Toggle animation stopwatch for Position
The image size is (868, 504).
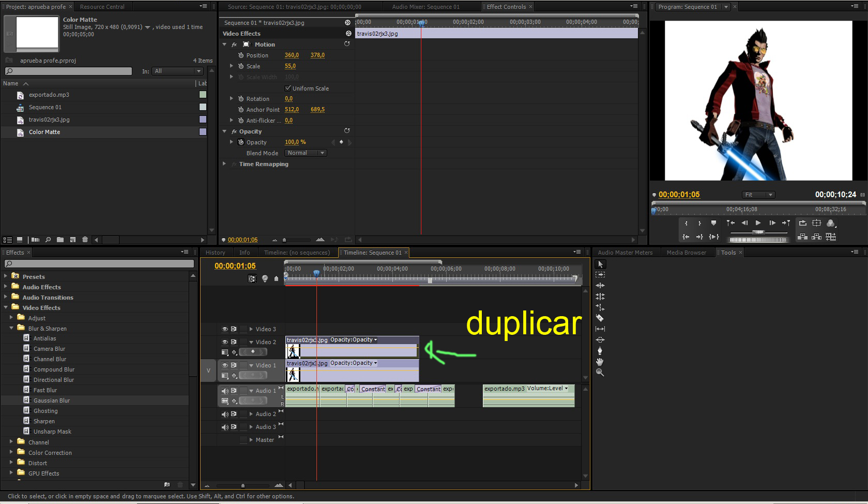point(241,55)
